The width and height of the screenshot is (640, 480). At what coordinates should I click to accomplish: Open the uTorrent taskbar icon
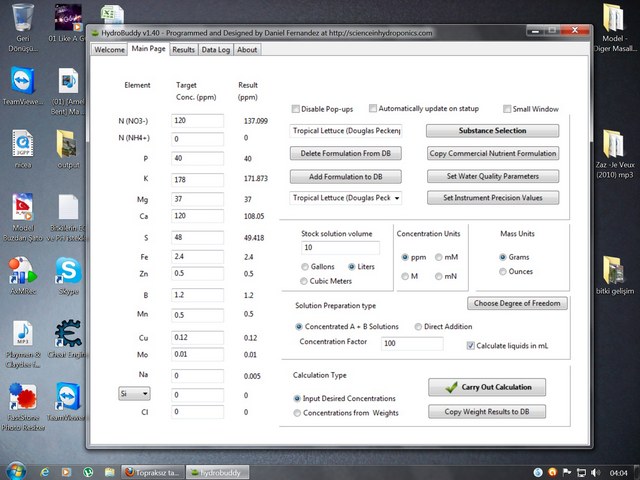point(88,472)
